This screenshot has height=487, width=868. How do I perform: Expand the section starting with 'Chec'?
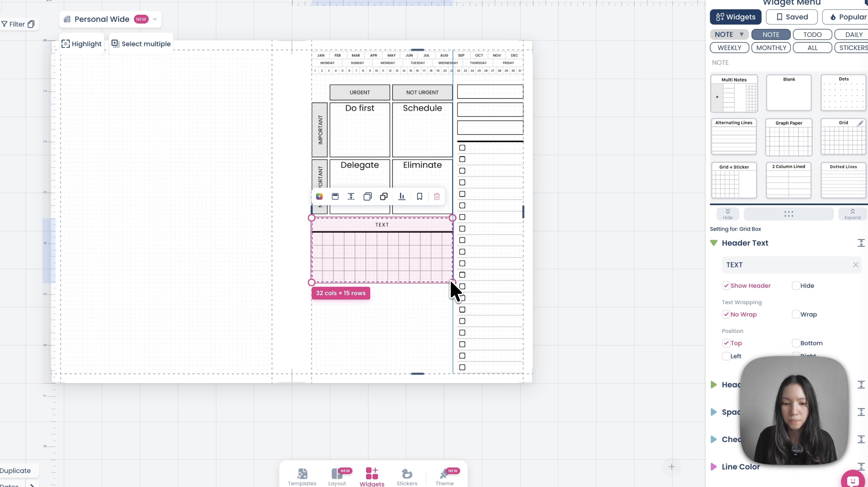[714, 440]
